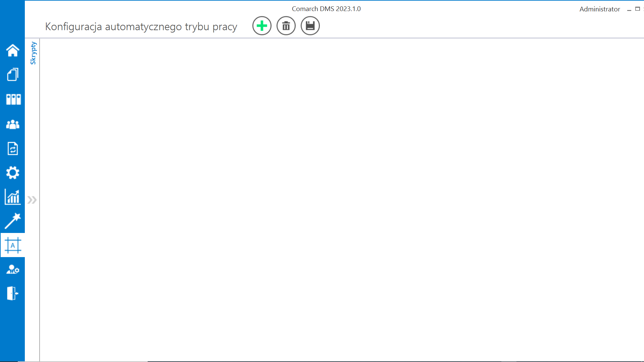The height and width of the screenshot is (362, 644).
Task: Open the Home page icon in sidebar
Action: pyautogui.click(x=13, y=50)
